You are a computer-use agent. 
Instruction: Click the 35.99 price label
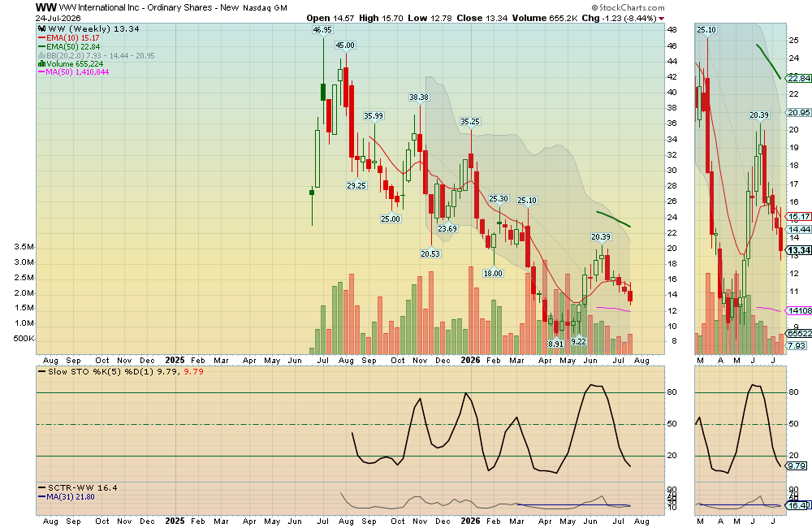click(374, 116)
